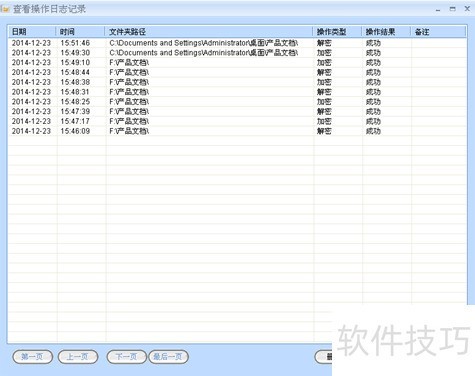
Task: Select the log entry at 15:51:46
Action: (237, 43)
